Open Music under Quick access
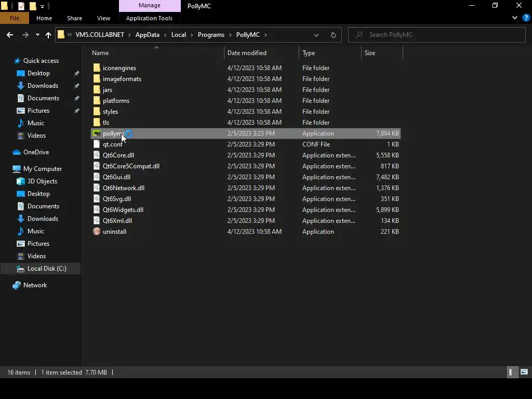 36,123
